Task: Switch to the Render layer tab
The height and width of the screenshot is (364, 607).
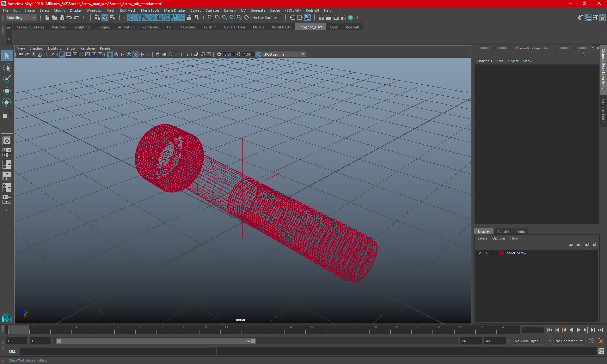Action: click(x=503, y=232)
